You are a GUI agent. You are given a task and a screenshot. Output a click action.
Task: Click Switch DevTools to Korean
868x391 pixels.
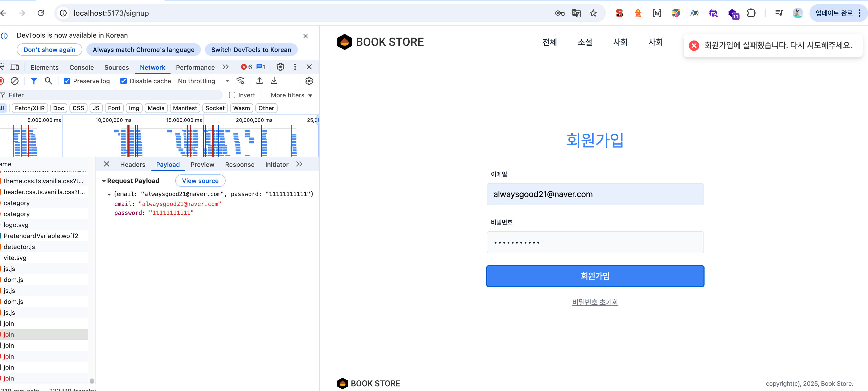251,50
